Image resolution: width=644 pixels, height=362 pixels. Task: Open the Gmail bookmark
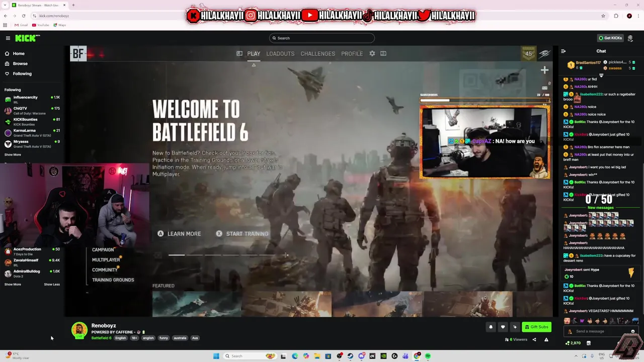[21, 25]
